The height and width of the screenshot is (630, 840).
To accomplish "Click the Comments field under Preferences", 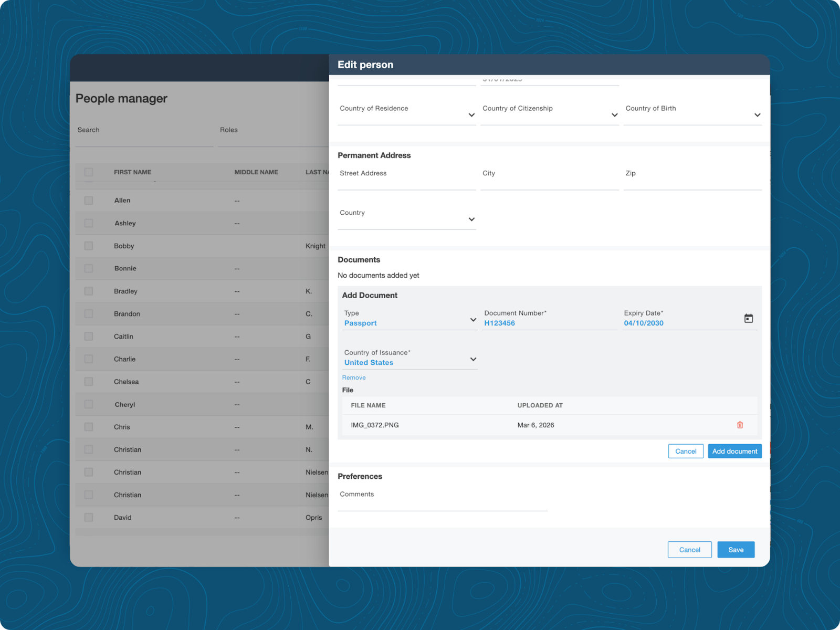I will [x=443, y=500].
